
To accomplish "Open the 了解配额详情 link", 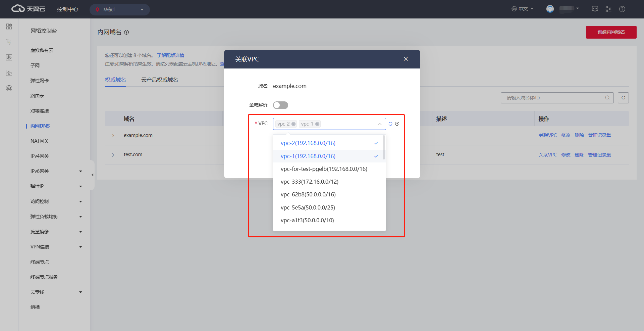I will pyautogui.click(x=170, y=55).
